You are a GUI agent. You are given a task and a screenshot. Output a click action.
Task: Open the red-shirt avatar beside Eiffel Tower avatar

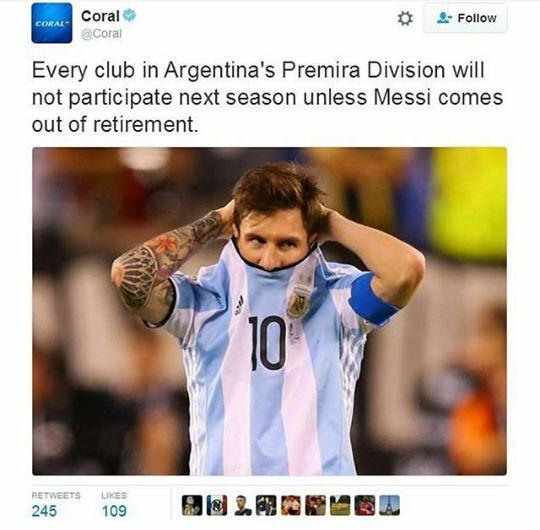(365, 505)
